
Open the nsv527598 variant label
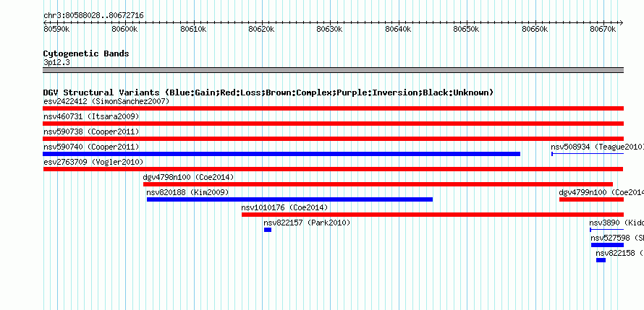click(x=617, y=238)
